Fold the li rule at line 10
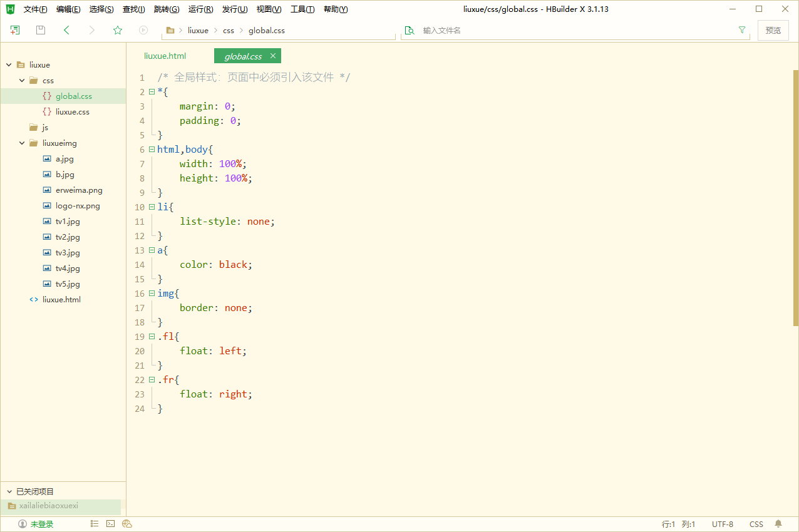This screenshot has height=532, width=799. coord(152,207)
